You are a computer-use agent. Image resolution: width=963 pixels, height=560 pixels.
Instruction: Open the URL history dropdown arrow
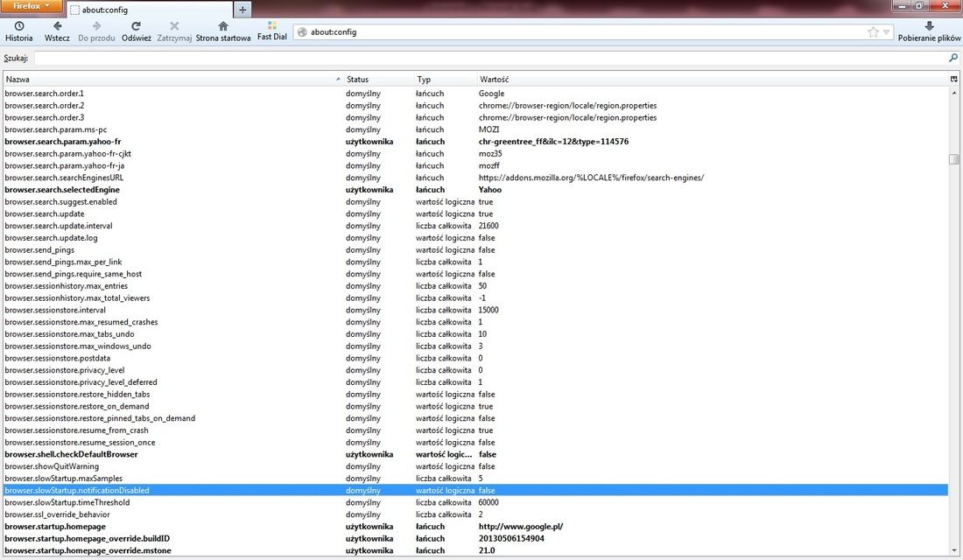click(x=886, y=31)
